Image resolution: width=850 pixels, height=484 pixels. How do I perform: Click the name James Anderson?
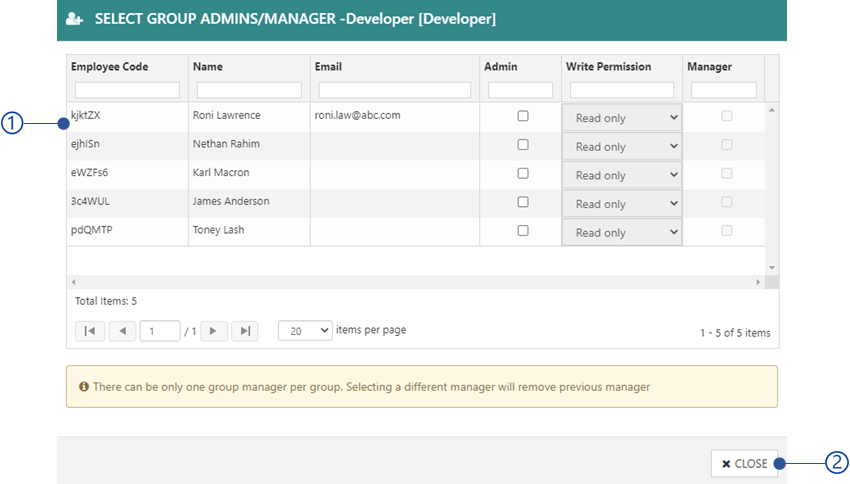[x=231, y=202]
